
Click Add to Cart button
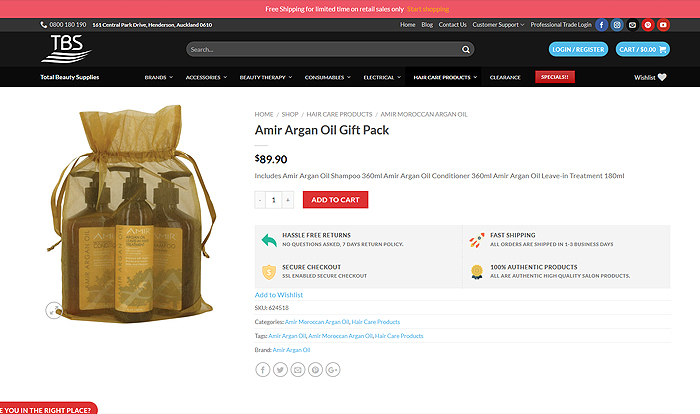335,200
